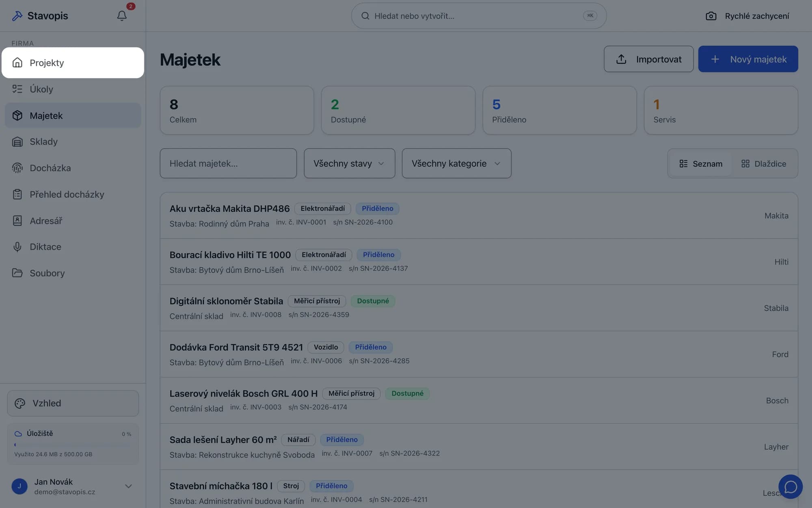The image size is (812, 508).
Task: Click the Přiděleno summary card
Action: point(559,110)
